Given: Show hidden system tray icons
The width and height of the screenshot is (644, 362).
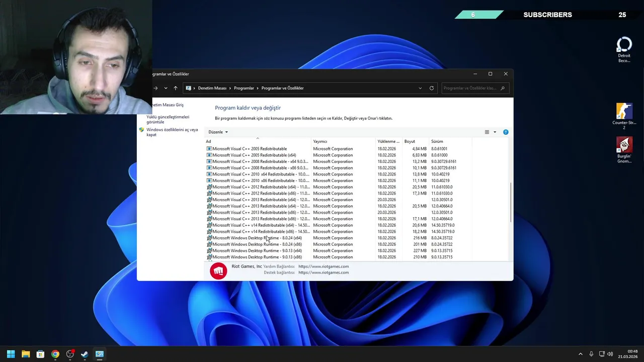Looking at the screenshot, I should [580, 354].
